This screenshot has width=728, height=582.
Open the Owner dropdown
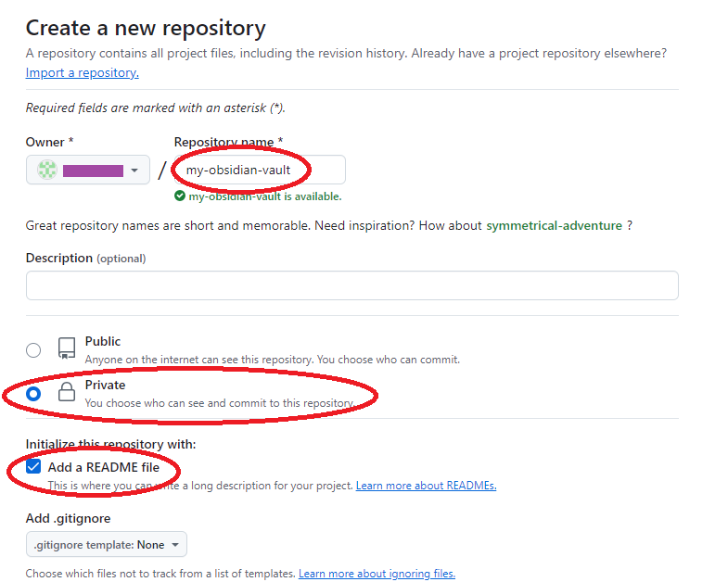[88, 170]
